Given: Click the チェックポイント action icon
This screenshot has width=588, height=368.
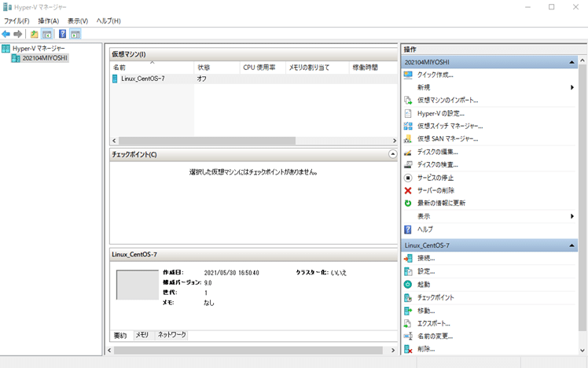Looking at the screenshot, I should click(x=408, y=297).
